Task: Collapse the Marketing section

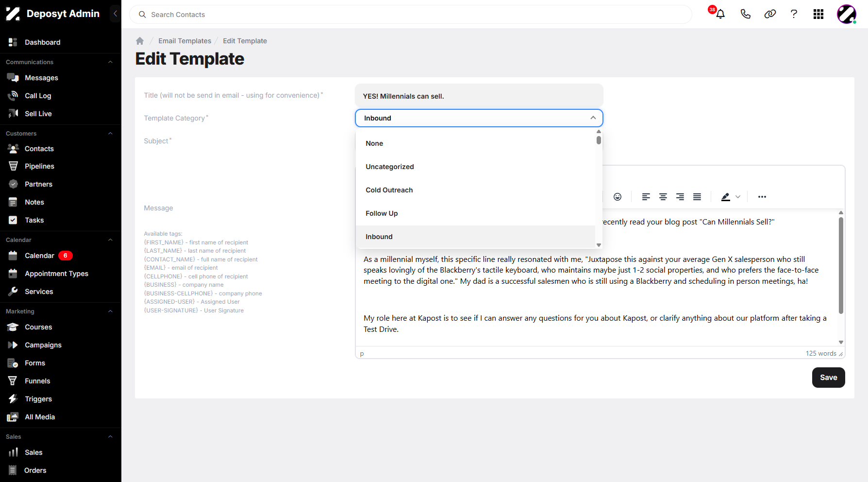Action: coord(110,311)
